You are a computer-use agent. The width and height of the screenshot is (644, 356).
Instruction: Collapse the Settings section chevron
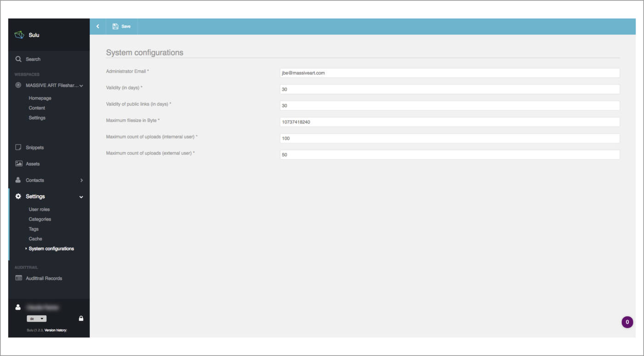pyautogui.click(x=81, y=197)
